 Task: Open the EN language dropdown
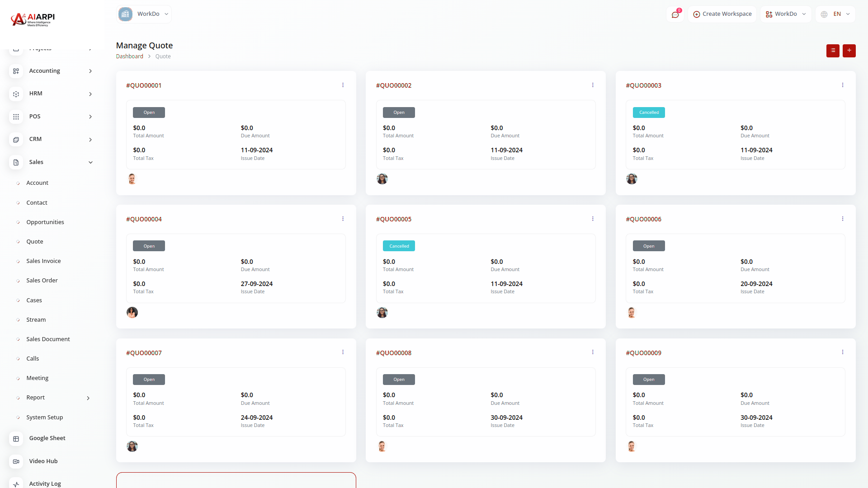click(x=835, y=14)
